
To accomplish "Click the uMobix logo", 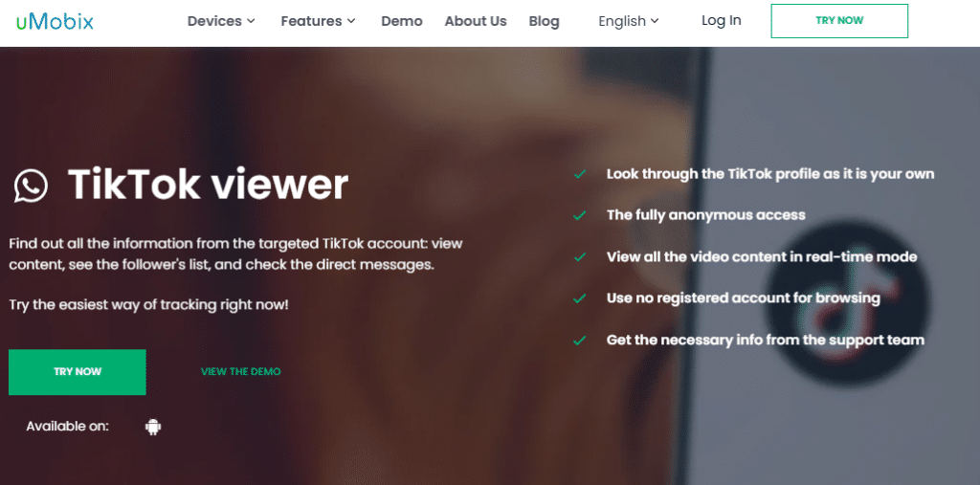I will click(54, 21).
